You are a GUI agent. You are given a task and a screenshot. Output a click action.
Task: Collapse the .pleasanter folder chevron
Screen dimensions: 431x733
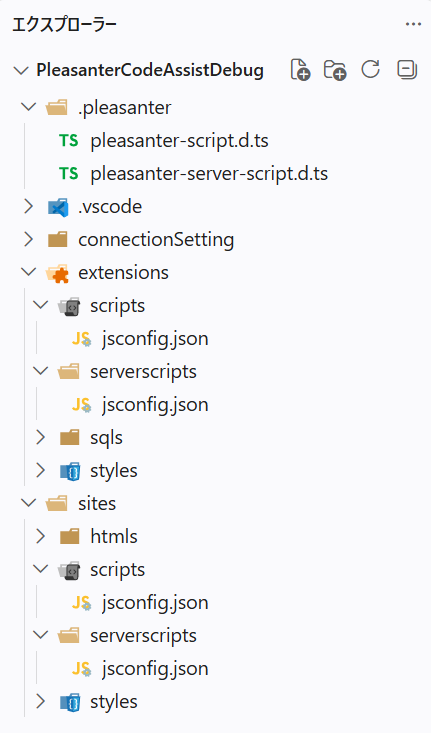29,108
